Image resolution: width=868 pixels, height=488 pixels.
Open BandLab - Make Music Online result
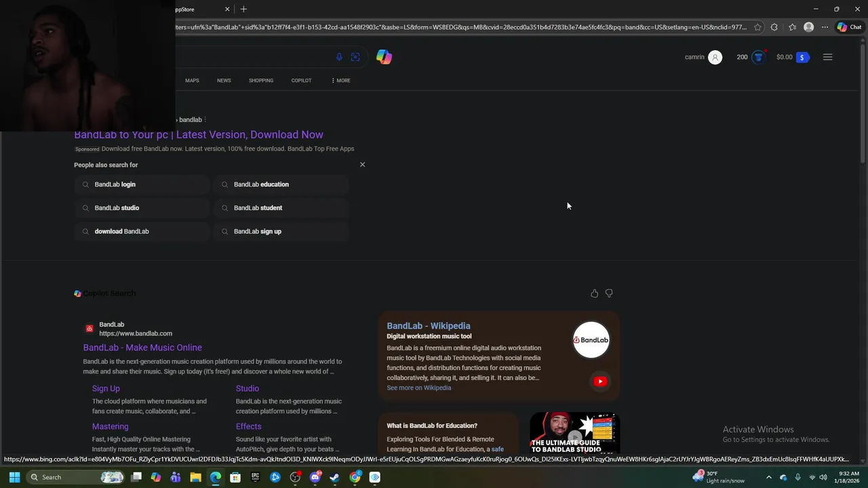[142, 348]
